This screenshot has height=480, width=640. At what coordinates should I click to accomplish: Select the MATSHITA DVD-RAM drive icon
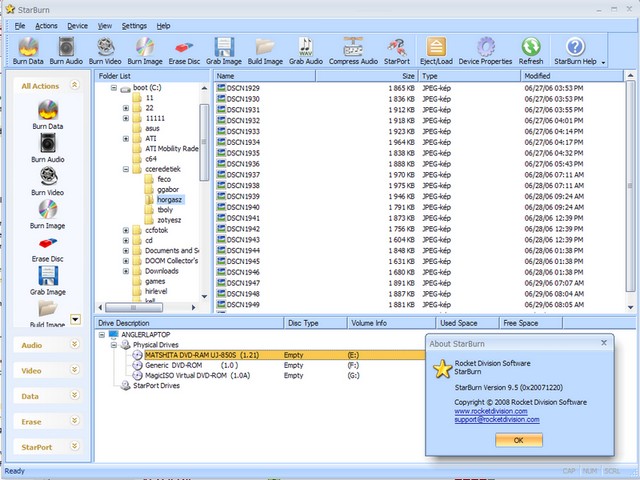[x=138, y=355]
